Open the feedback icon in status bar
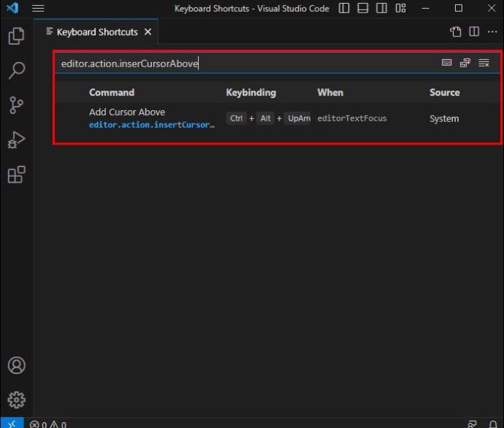504x428 pixels. 472,424
